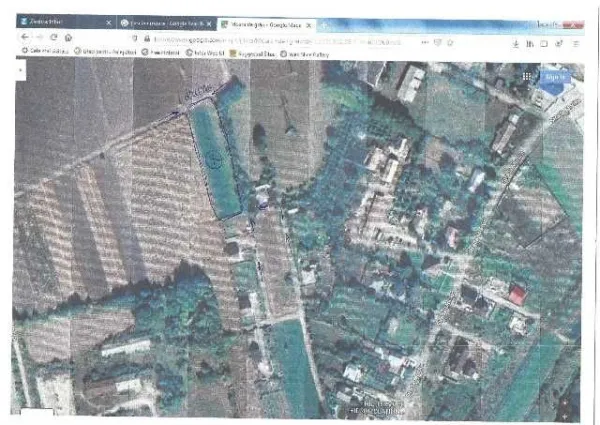Viewport: 600px width, 425px height.
Task: Click the Google Maps favicon on active tab
Action: [x=225, y=24]
